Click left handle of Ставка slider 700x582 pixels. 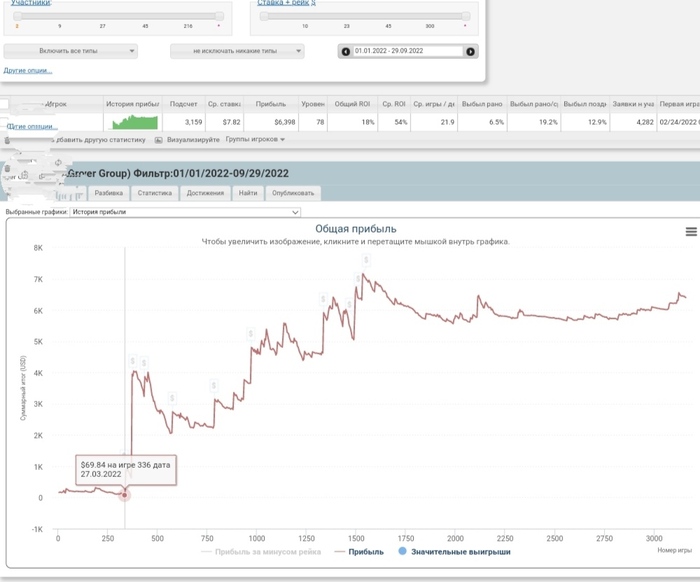pos(264,16)
